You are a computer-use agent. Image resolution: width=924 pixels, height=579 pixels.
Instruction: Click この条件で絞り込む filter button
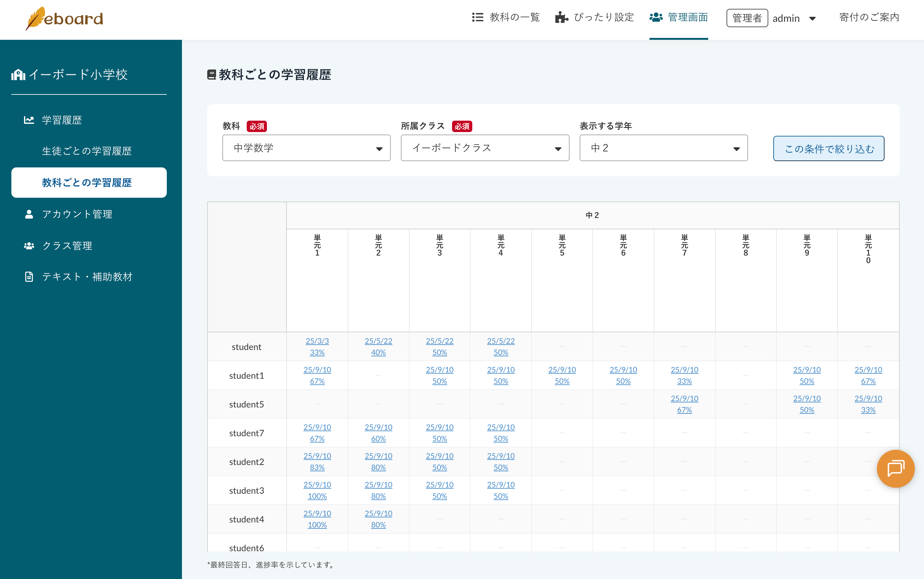(x=829, y=148)
